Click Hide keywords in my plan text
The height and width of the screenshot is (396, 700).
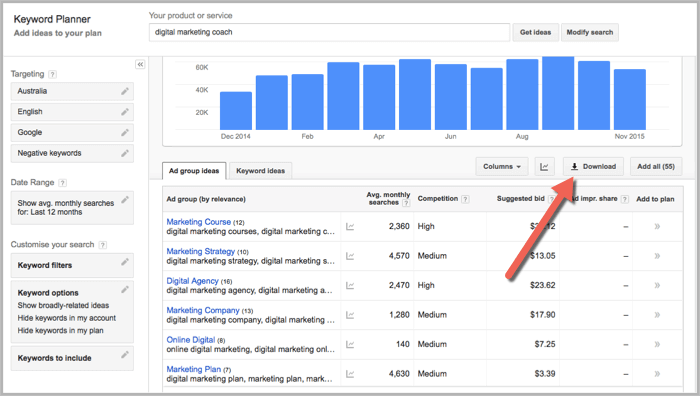click(x=60, y=330)
